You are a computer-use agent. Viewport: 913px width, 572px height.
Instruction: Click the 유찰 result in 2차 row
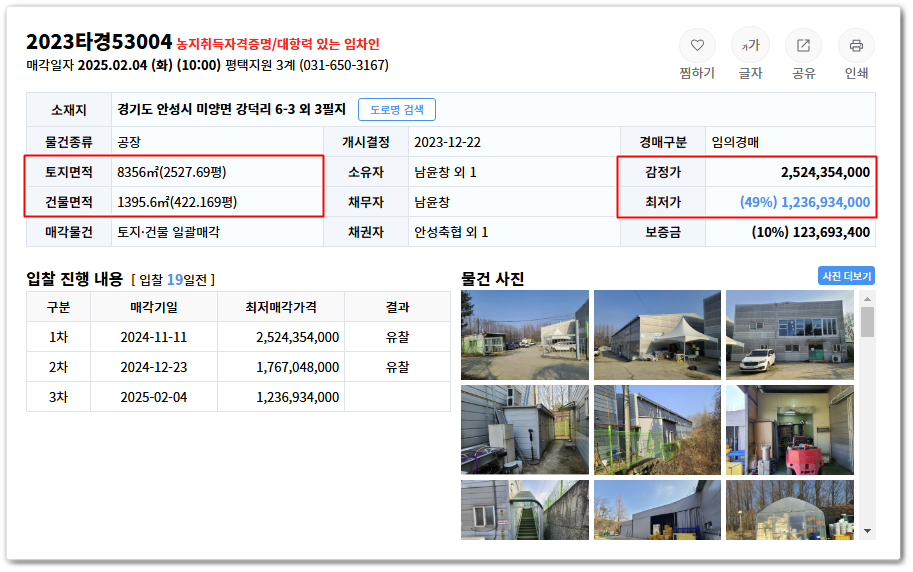(398, 368)
